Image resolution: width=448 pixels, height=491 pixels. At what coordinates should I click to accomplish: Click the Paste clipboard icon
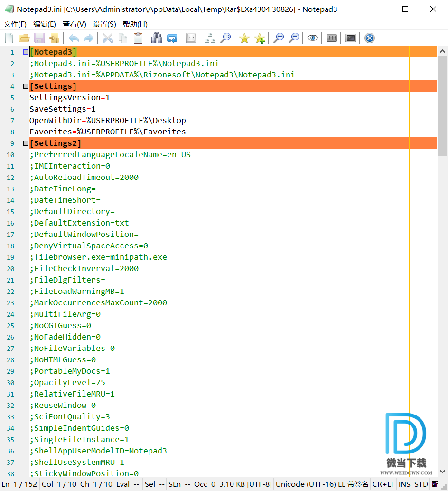click(138, 38)
